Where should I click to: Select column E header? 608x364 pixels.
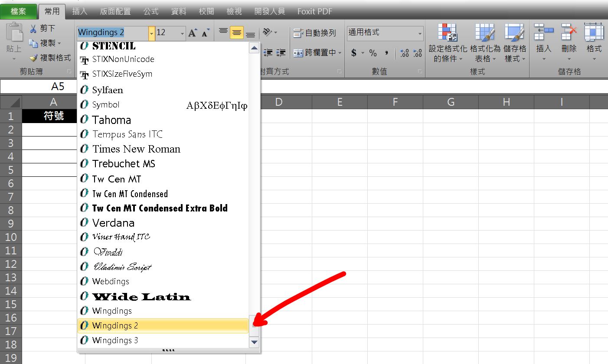(340, 102)
